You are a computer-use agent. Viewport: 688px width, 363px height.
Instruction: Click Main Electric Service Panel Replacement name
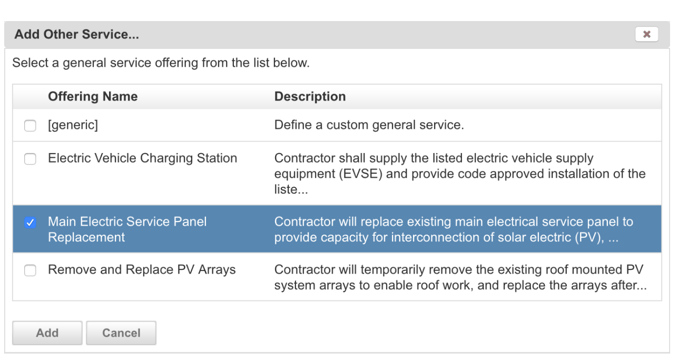(127, 229)
